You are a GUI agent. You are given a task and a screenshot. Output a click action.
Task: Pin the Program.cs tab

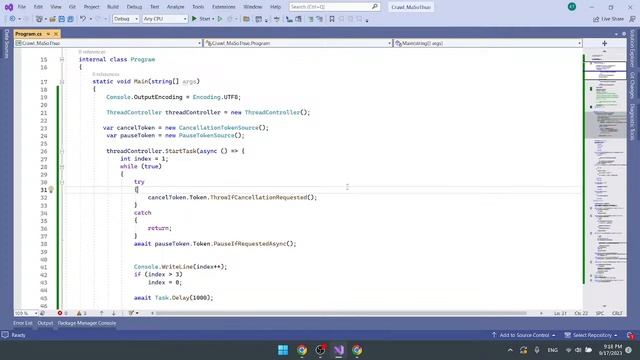(48, 34)
